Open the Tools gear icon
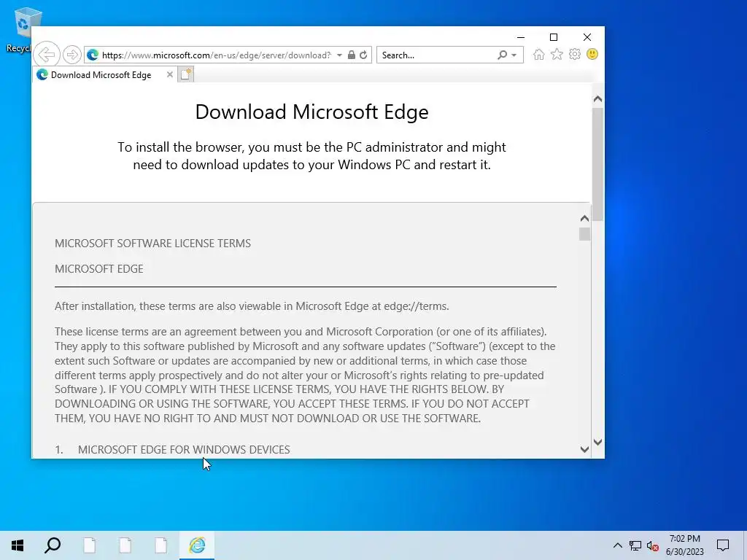This screenshot has width=747, height=560. (x=575, y=54)
